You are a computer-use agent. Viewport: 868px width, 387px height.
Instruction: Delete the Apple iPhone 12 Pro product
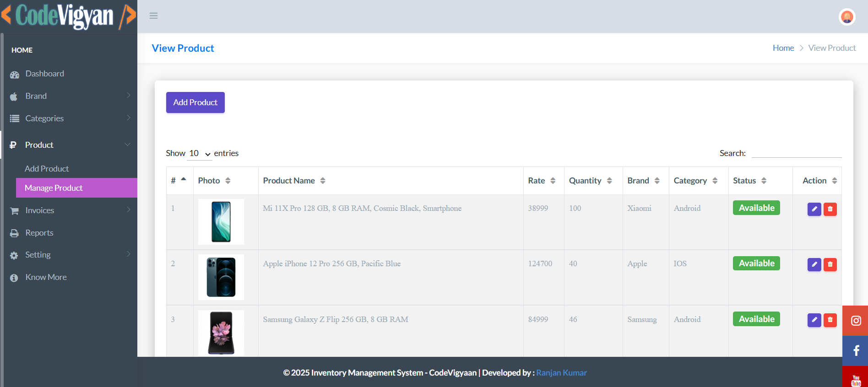pyautogui.click(x=830, y=264)
